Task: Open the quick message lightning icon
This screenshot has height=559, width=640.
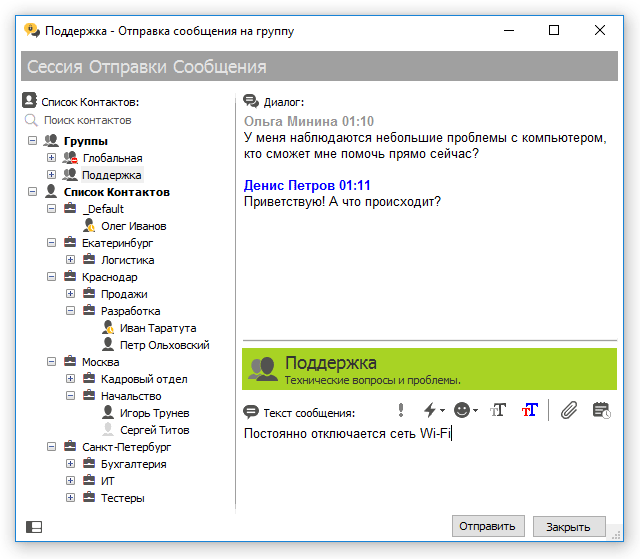Action: click(430, 410)
